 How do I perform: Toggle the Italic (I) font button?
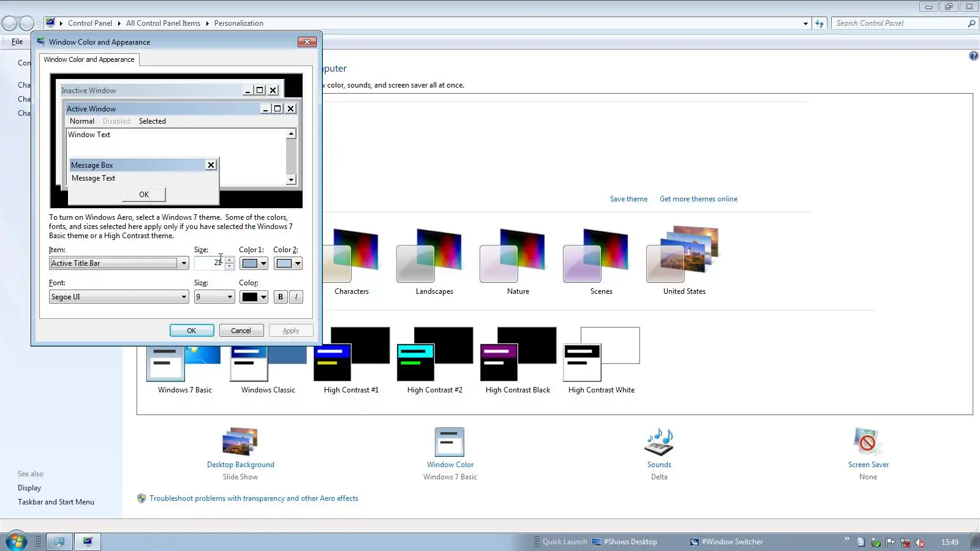pyautogui.click(x=296, y=297)
